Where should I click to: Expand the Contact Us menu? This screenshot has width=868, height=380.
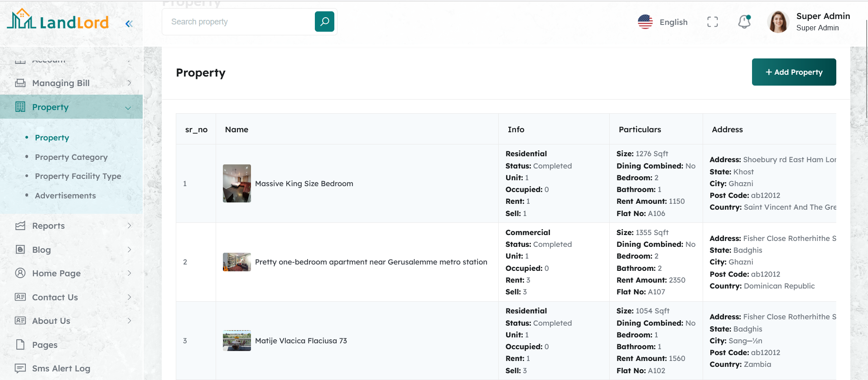[x=129, y=297]
